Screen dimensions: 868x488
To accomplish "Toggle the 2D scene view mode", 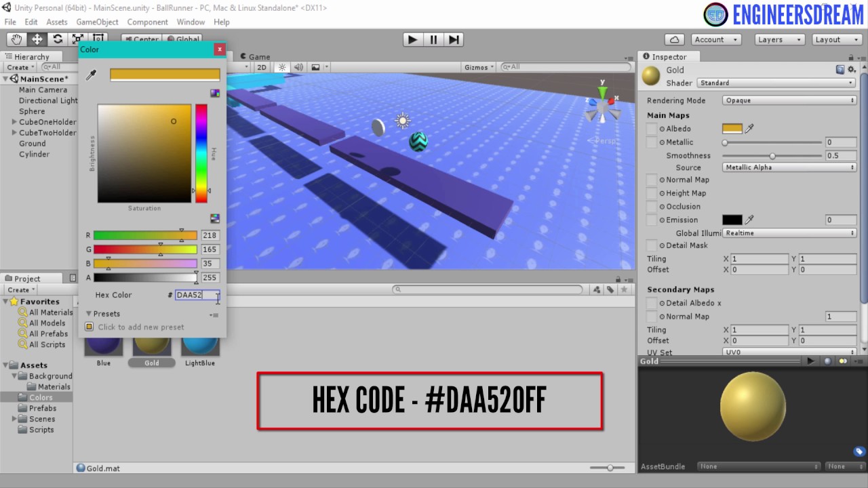I will point(261,67).
